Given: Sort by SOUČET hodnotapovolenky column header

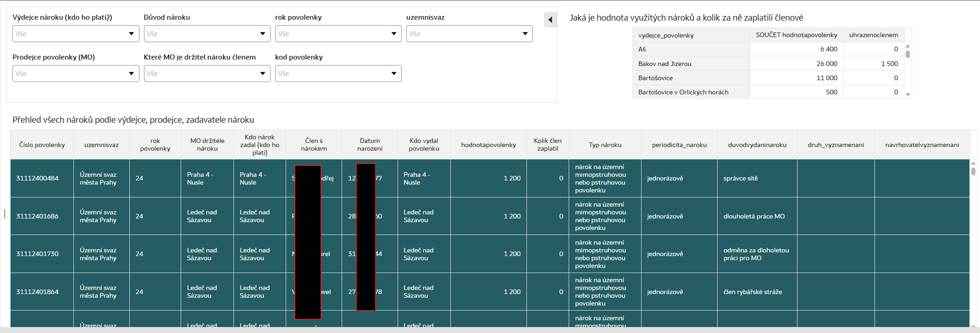Looking at the screenshot, I should (x=797, y=35).
